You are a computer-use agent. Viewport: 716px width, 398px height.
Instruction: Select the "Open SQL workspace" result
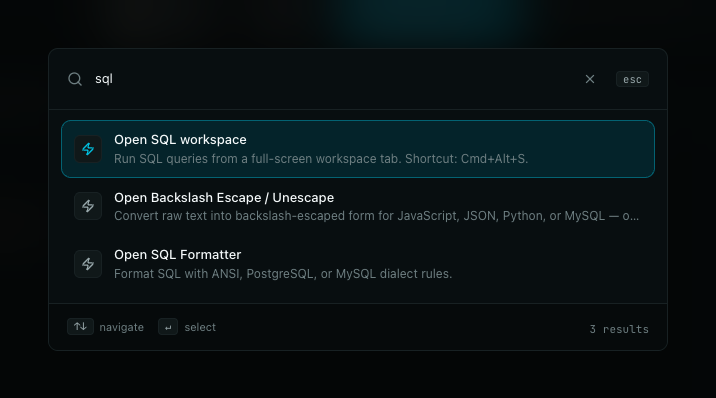[358, 149]
